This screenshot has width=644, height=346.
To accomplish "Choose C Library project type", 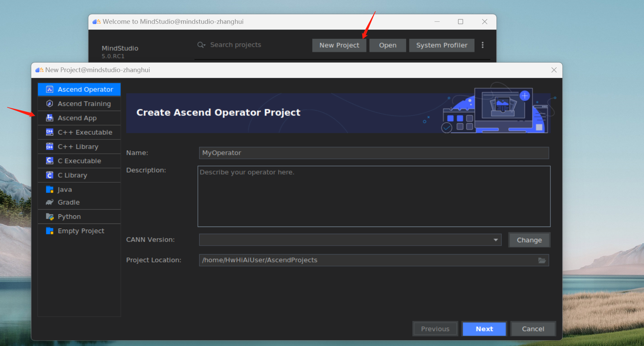I will 79,175.
